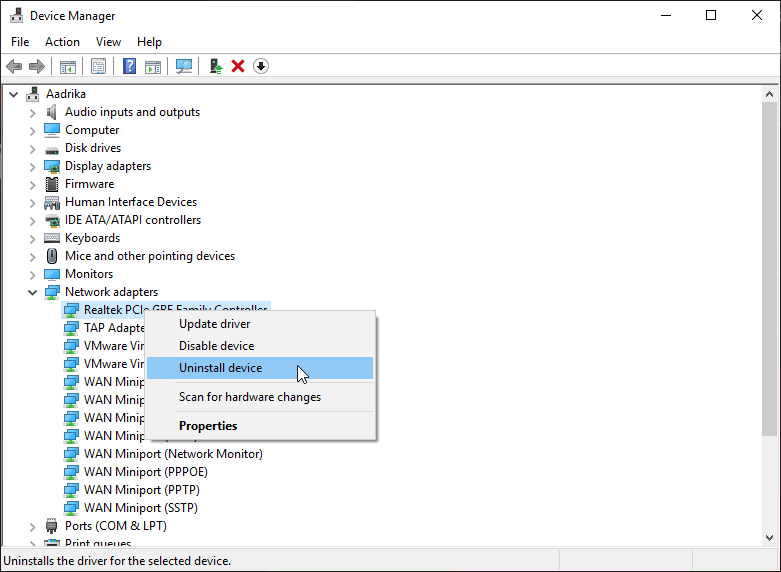Expand Audio inputs and outputs

point(33,113)
